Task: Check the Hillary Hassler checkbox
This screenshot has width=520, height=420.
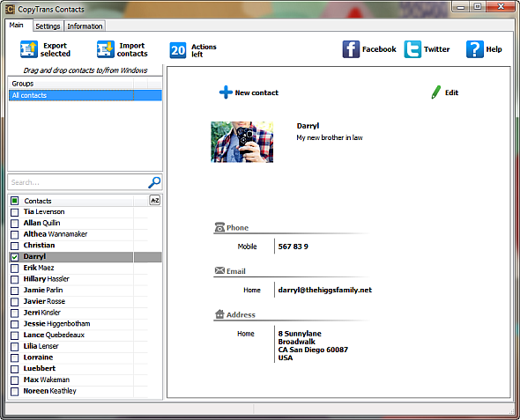Action: pos(15,279)
